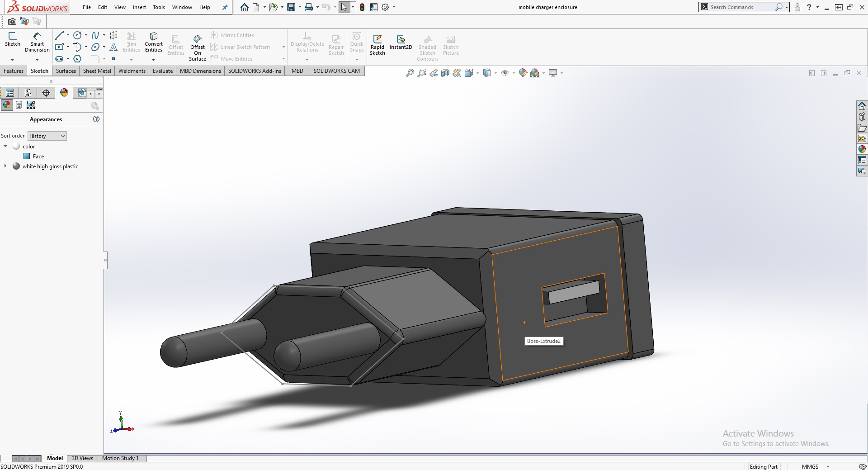Image resolution: width=868 pixels, height=475 pixels.
Task: Expand the white high gloss plastic item
Action: coord(5,166)
